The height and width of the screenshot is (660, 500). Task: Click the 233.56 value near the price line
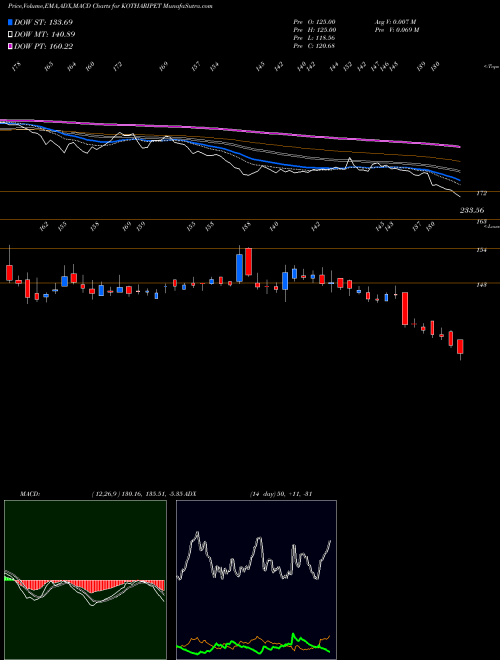point(472,210)
